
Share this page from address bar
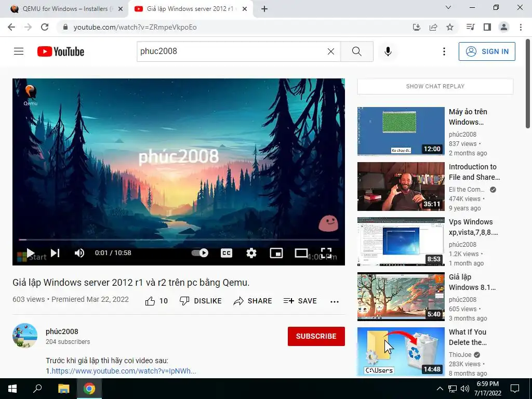click(433, 27)
